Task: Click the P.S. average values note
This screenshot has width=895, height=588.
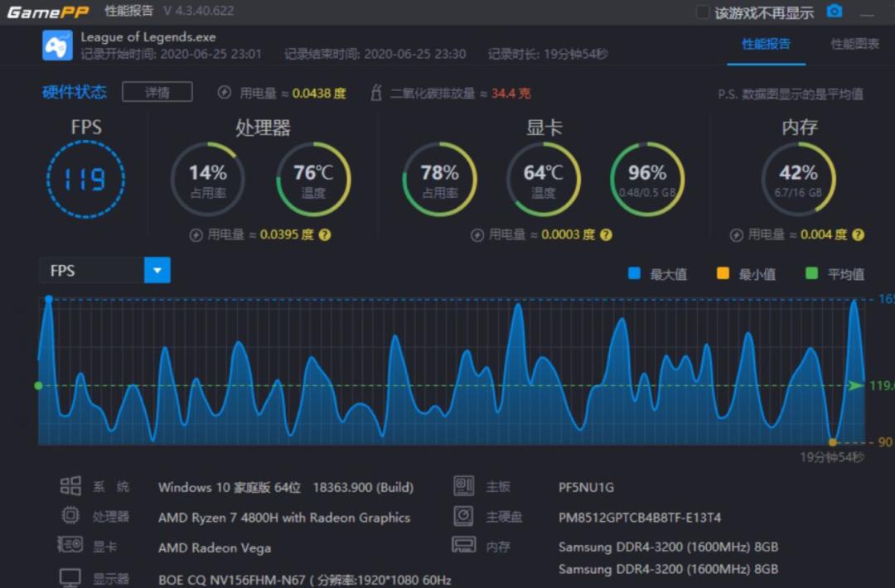Action: (x=791, y=94)
